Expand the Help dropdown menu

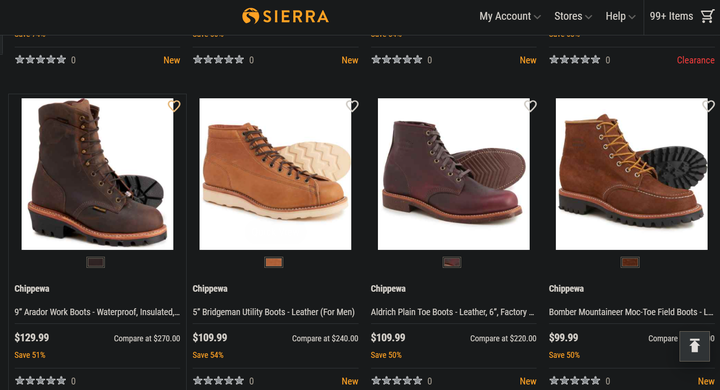click(620, 16)
